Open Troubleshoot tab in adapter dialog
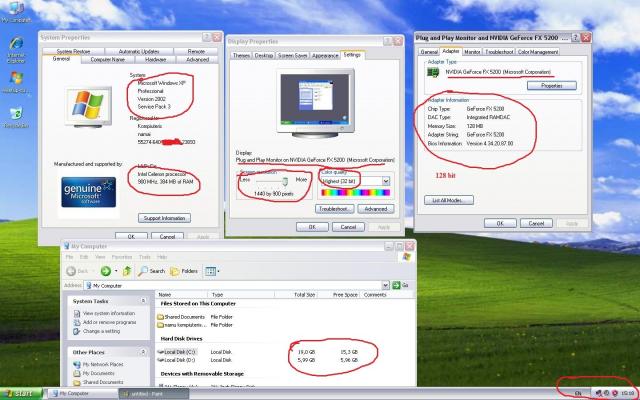 click(499, 52)
